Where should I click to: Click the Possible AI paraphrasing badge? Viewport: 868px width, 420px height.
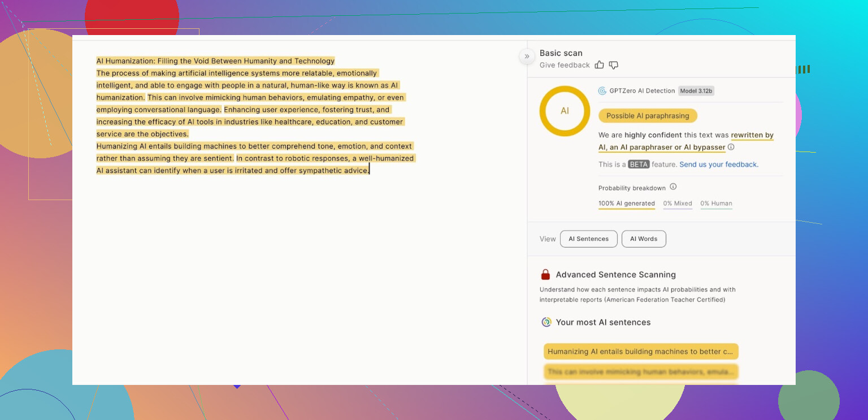point(648,116)
